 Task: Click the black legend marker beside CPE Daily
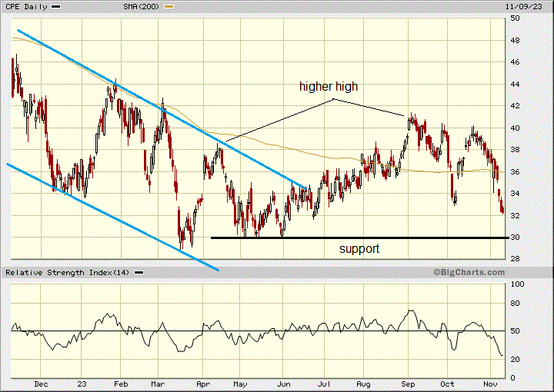pyautogui.click(x=56, y=7)
